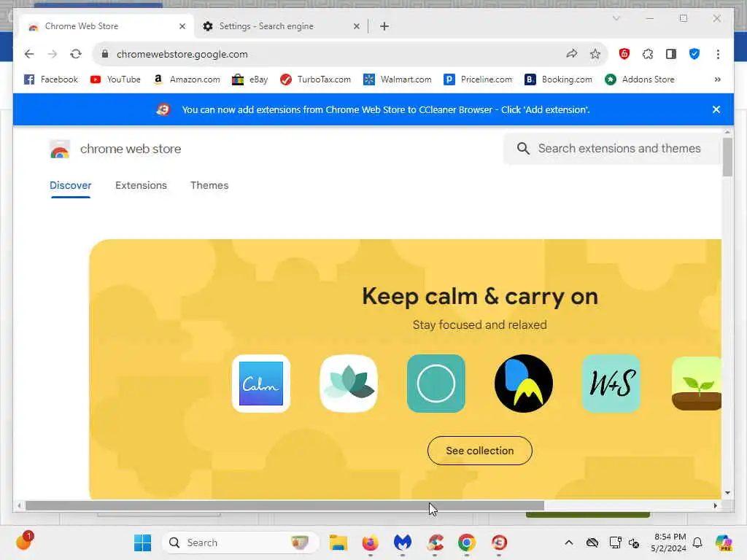Toggle the browser side panel icon

pyautogui.click(x=671, y=54)
